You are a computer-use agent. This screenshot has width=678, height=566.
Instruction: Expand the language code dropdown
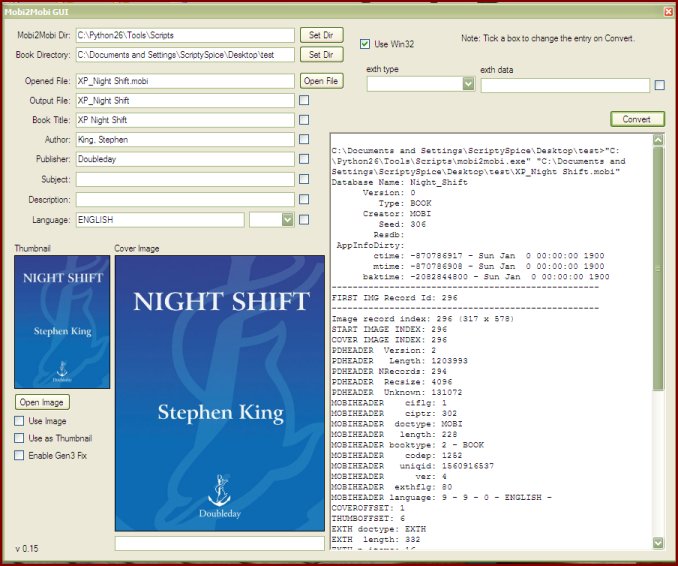[x=287, y=220]
